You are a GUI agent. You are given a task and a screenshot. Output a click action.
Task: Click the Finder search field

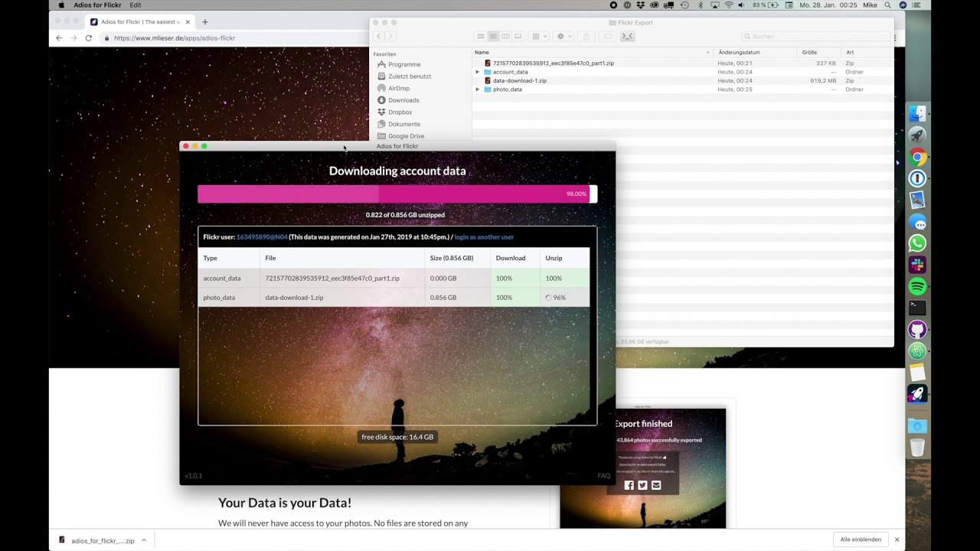[x=815, y=36]
